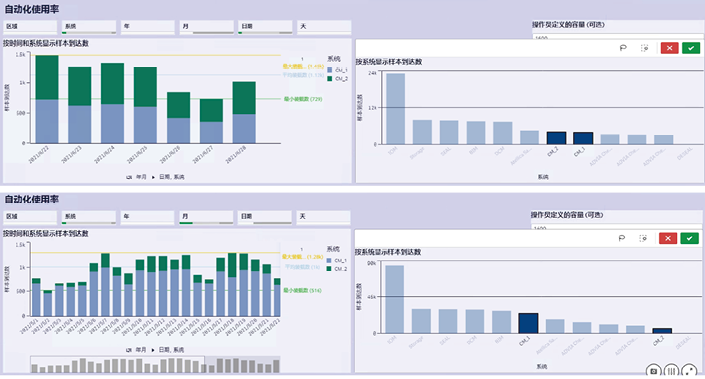Select the TCM bar in the 24k-axis chart
Image resolution: width=705 pixels, height=379 pixels.
pyautogui.click(x=395, y=109)
